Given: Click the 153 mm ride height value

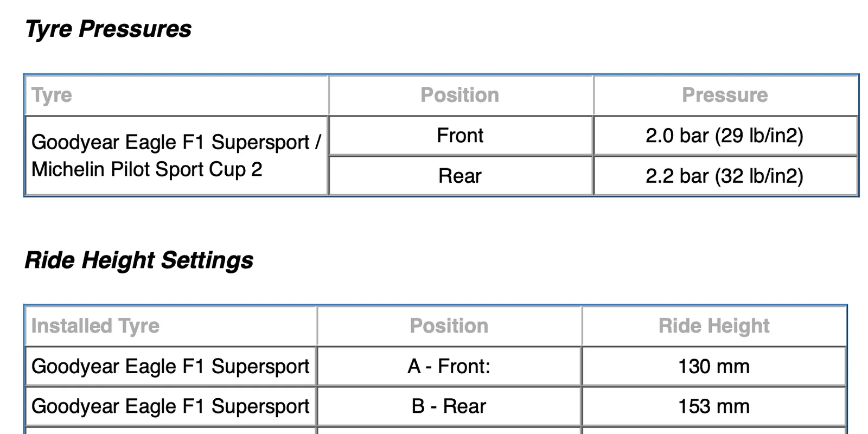Looking at the screenshot, I should coord(714,406).
